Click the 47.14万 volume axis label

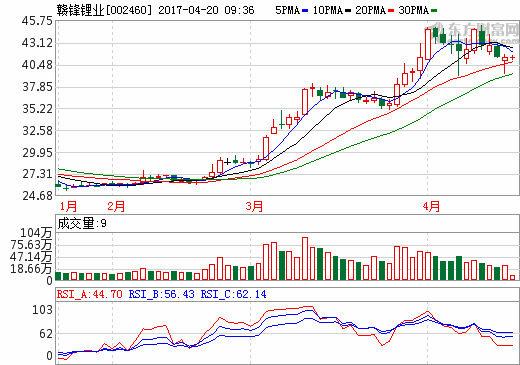click(31, 257)
